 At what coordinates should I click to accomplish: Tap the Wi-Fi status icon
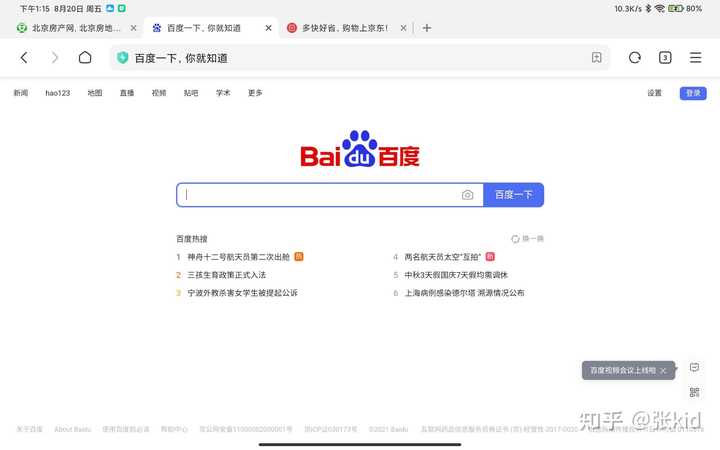pos(660,8)
